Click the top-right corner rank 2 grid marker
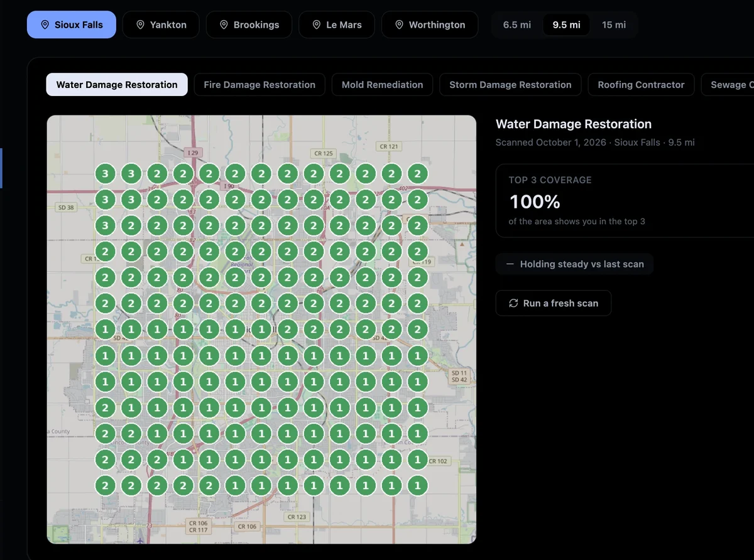This screenshot has width=754, height=560. pyautogui.click(x=417, y=174)
